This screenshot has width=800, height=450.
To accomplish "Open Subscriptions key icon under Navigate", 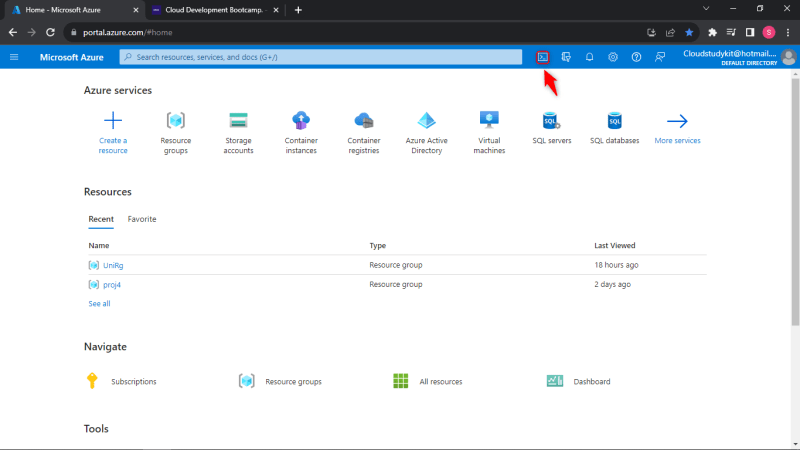I will point(92,381).
